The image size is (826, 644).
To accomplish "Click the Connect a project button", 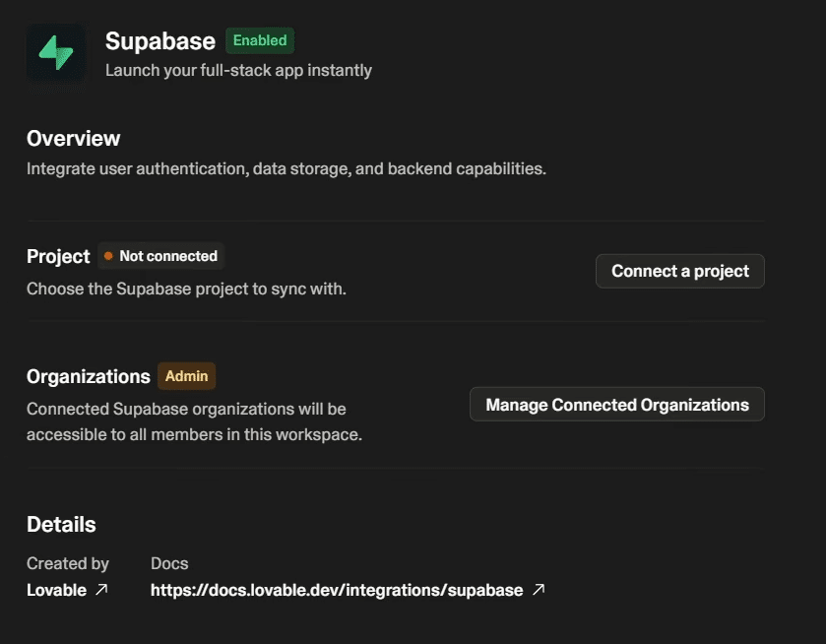I will [x=680, y=271].
